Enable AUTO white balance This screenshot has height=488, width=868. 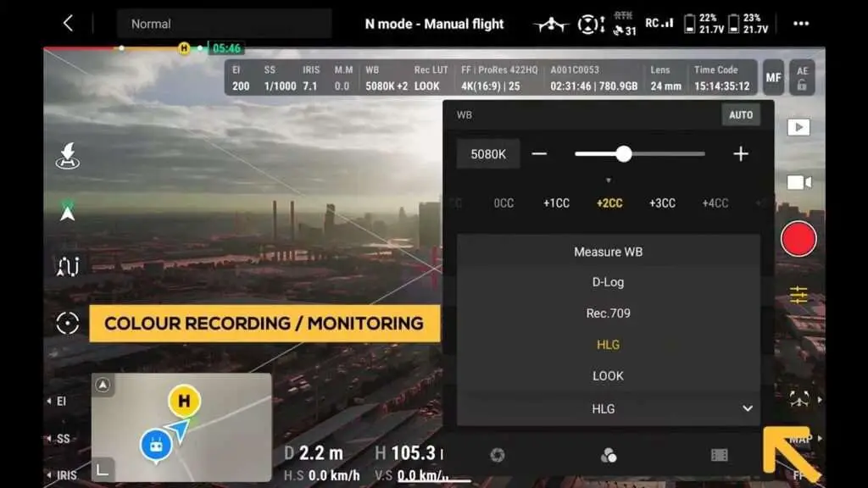click(741, 115)
